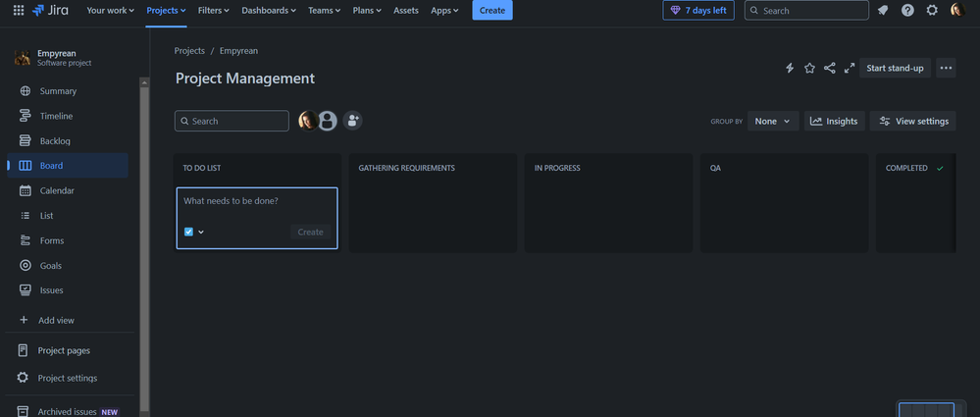Click the Jira logo
The height and width of the screenshot is (417, 980).
coord(51,10)
